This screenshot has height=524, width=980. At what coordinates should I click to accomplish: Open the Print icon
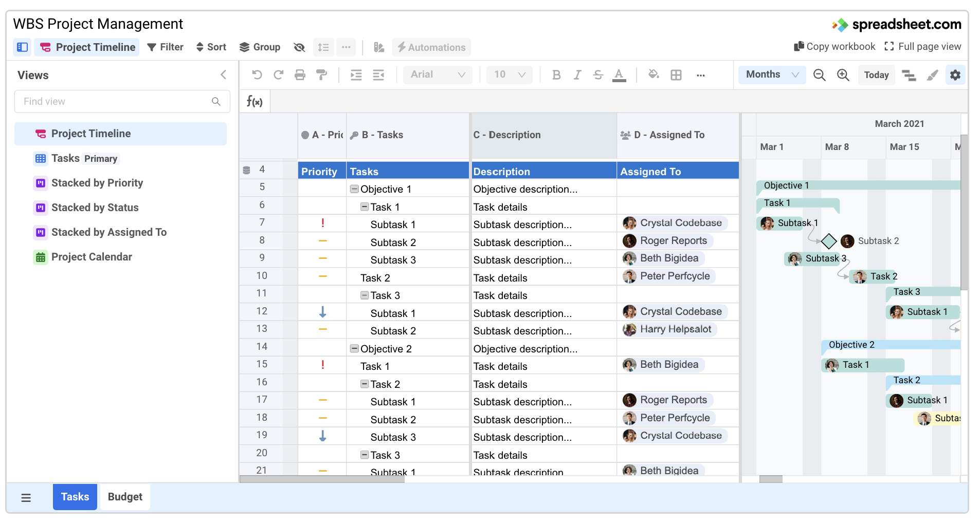click(300, 75)
